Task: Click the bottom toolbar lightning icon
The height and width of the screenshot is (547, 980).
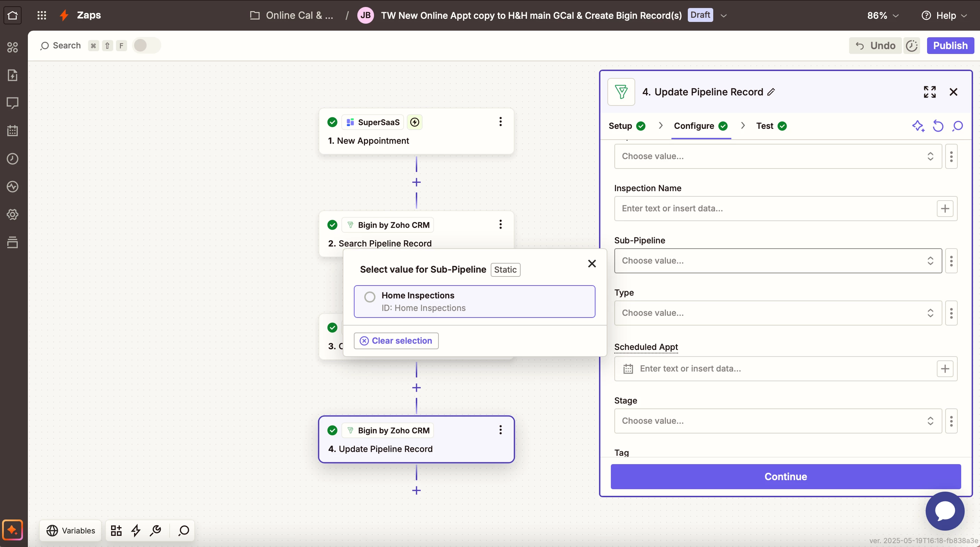Action: point(136,530)
